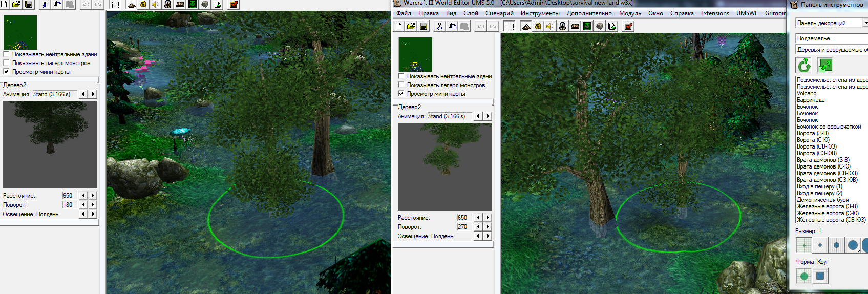
Task: Select square brush shape in tool palette
Action: pyautogui.click(x=820, y=276)
